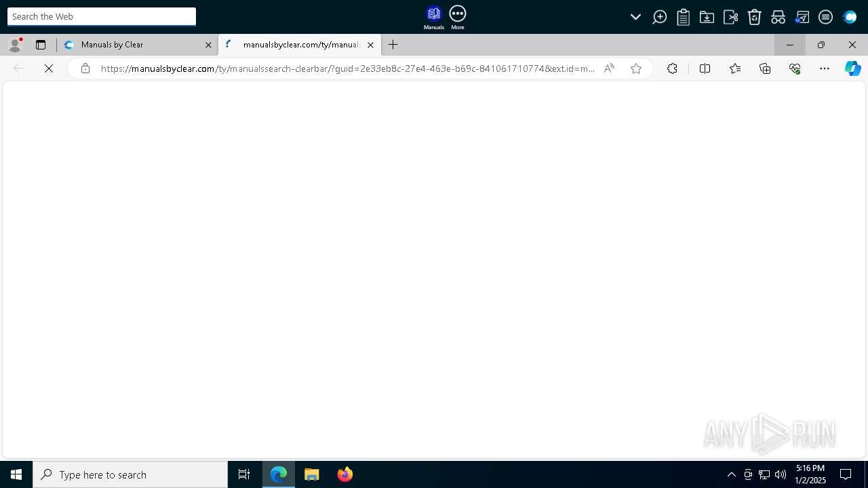Screen dimensions: 868x488
Task: Activate Read aloud icon in address bar
Action: (x=609, y=68)
